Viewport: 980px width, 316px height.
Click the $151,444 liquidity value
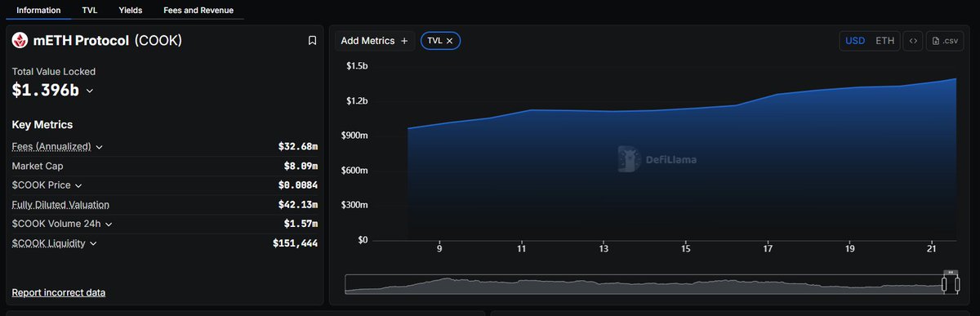(296, 243)
